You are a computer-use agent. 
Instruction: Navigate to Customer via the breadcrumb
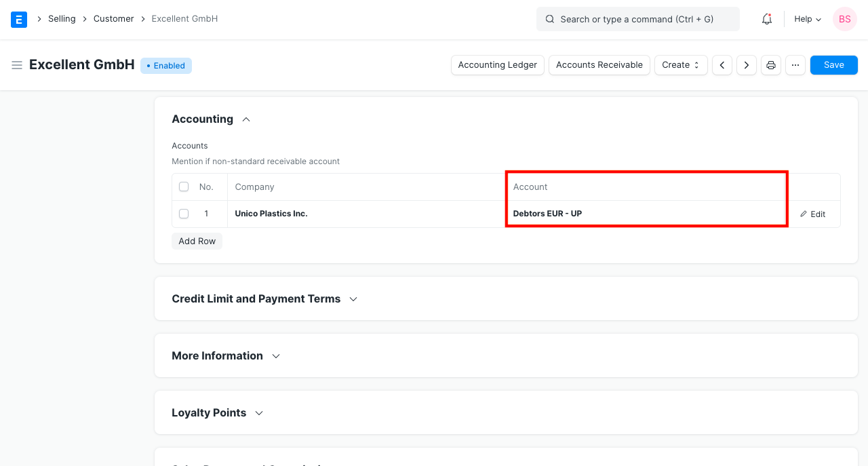113,18
